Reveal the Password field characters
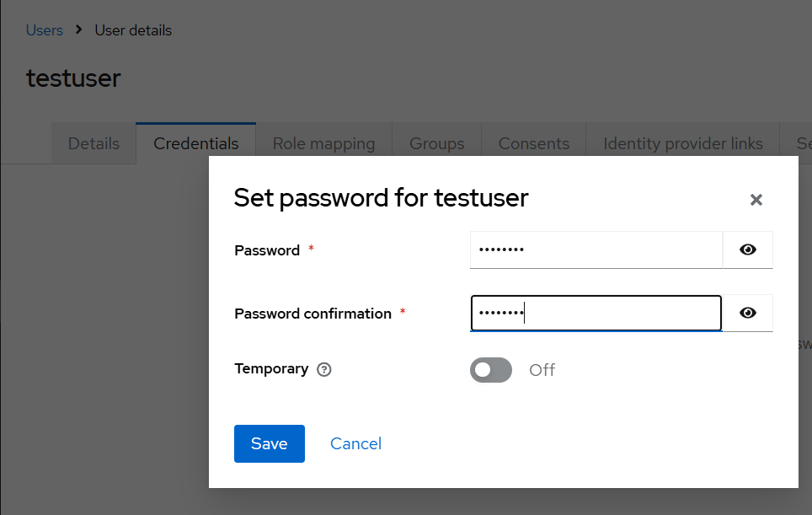 coord(747,249)
